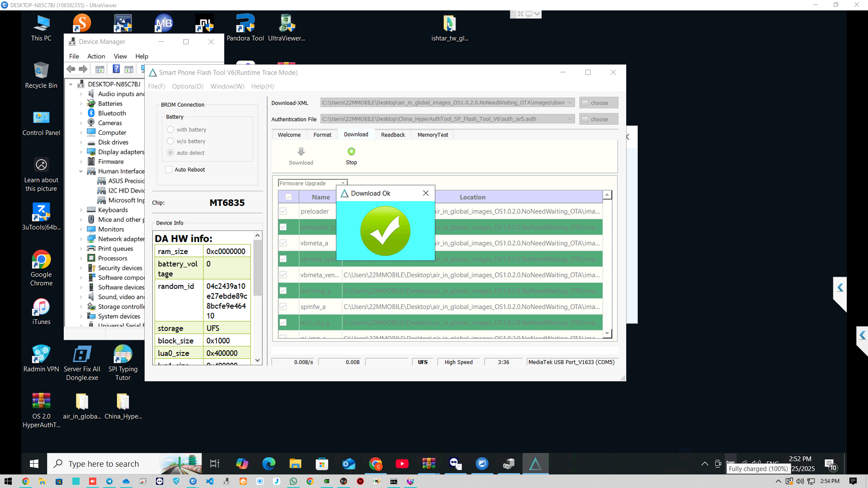Image resolution: width=868 pixels, height=488 pixels.
Task: Open the OS 2.0 HyperAuthTool archive
Action: coord(41,401)
